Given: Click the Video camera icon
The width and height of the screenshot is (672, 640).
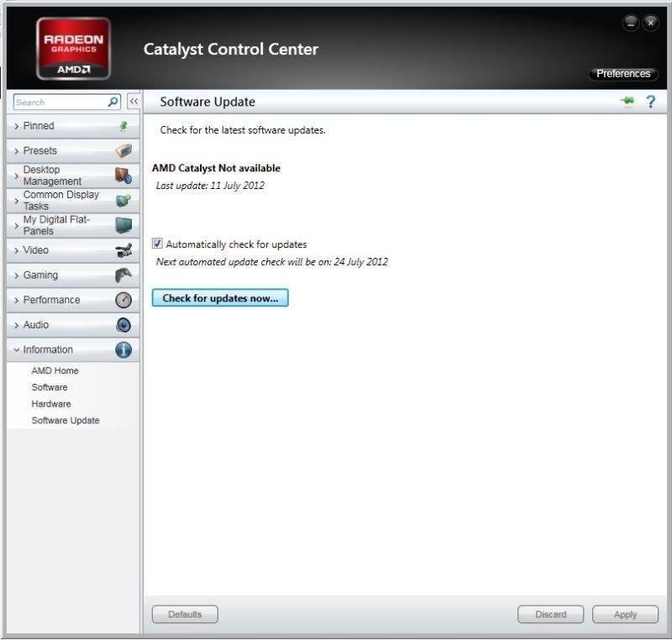Looking at the screenshot, I should [x=123, y=250].
